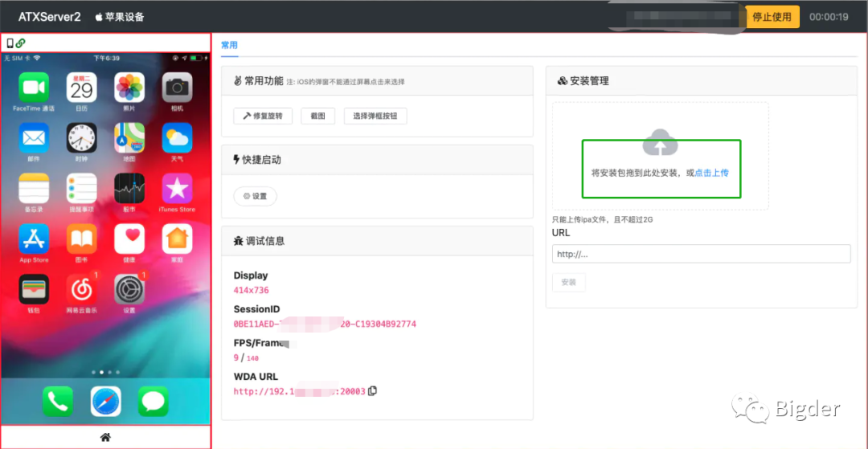Click the cloud upload icon
The image size is (868, 449).
click(660, 143)
